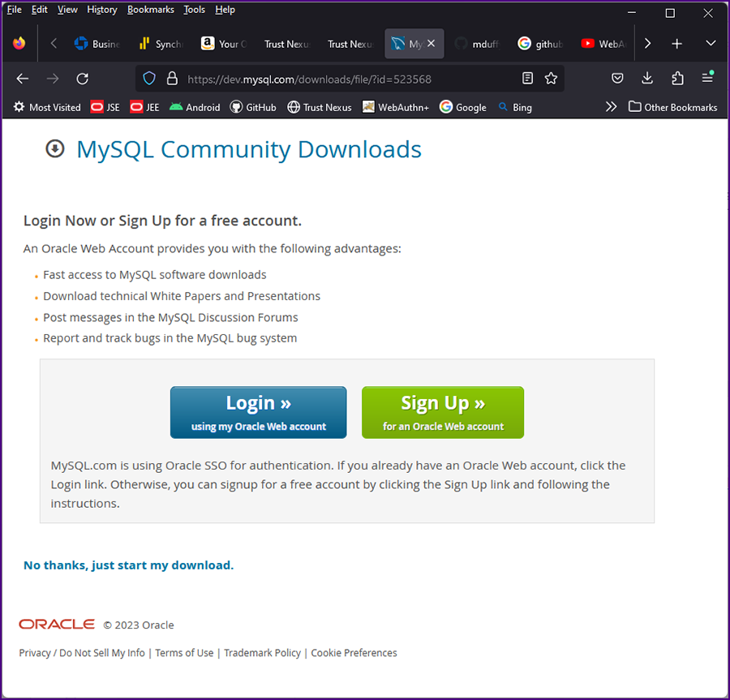
Task: Open the Trust Nexus bookmark
Action: point(320,107)
